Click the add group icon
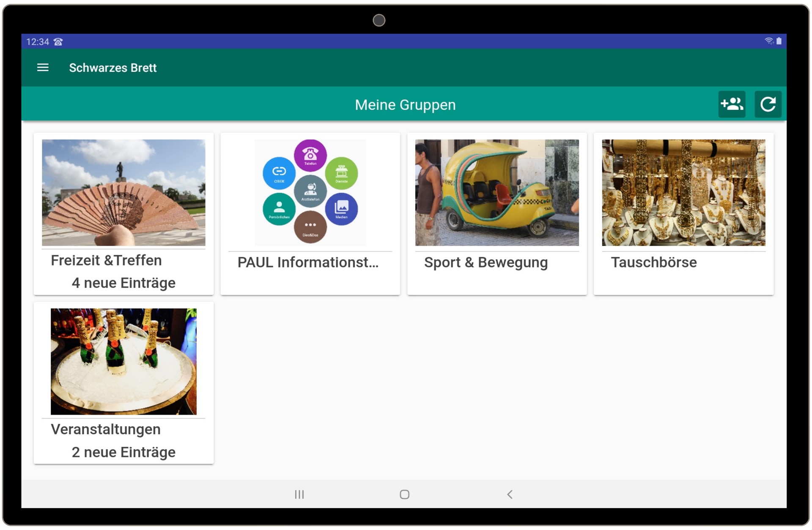Image resolution: width=812 pixels, height=530 pixels. (x=732, y=104)
